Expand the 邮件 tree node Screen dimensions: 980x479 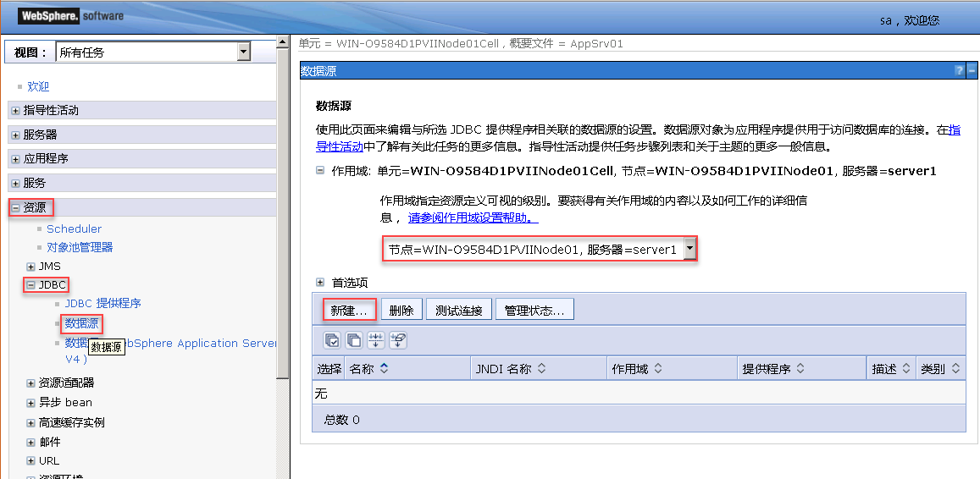(30, 442)
